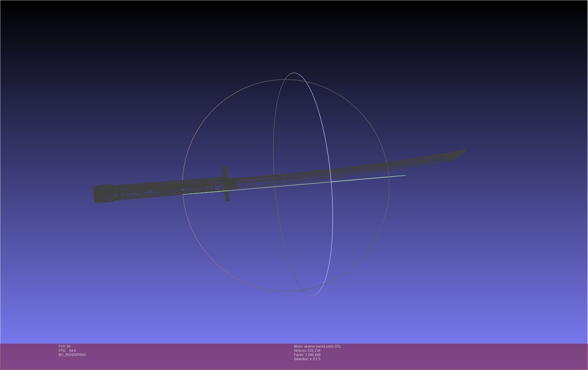Click the blade between trackball and tip
Screen dimensions: 588x370
coord(421,163)
